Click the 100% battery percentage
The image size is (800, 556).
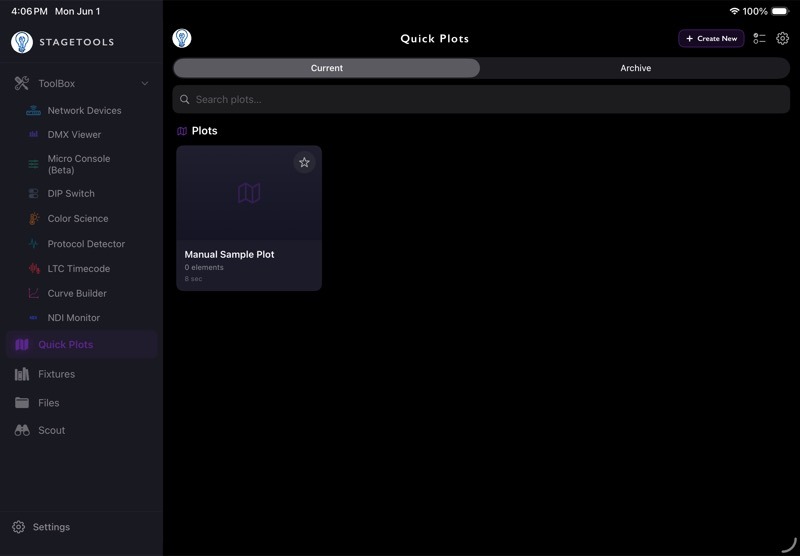[755, 11]
